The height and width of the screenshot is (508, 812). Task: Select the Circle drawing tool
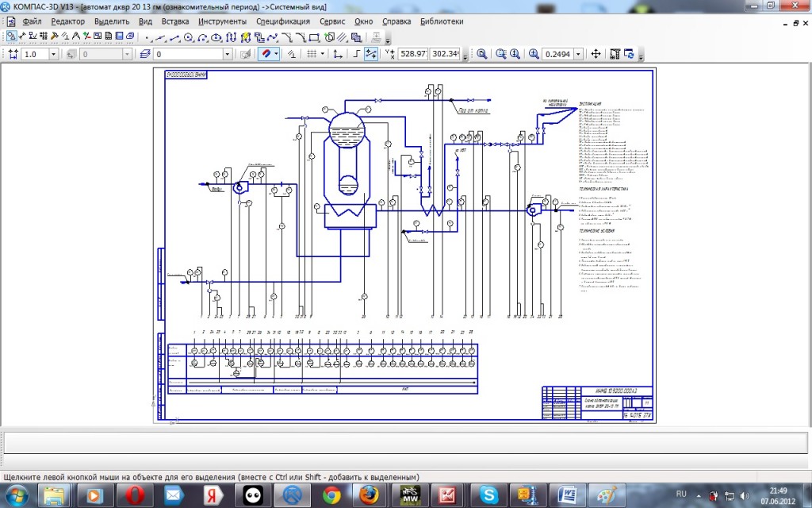(189, 37)
